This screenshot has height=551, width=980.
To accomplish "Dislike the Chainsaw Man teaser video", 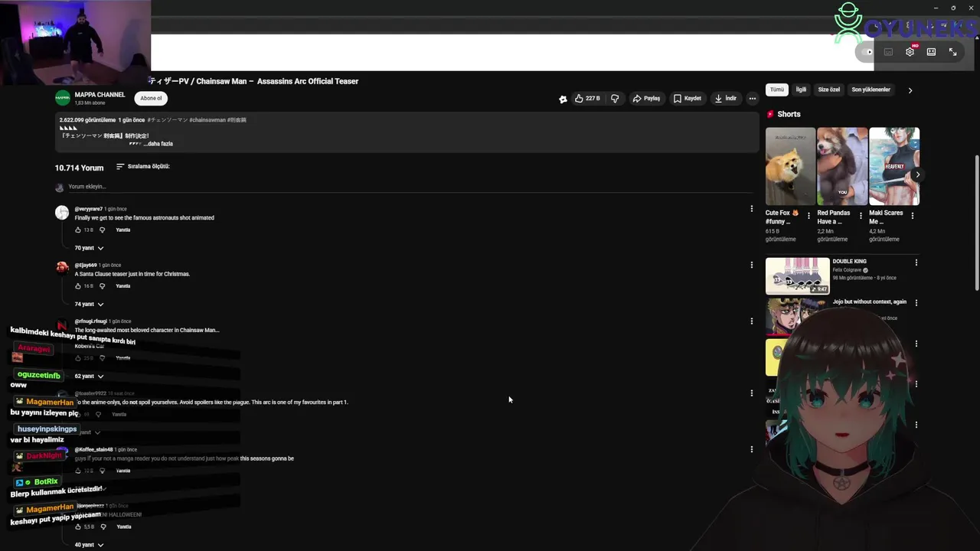I will pos(614,98).
